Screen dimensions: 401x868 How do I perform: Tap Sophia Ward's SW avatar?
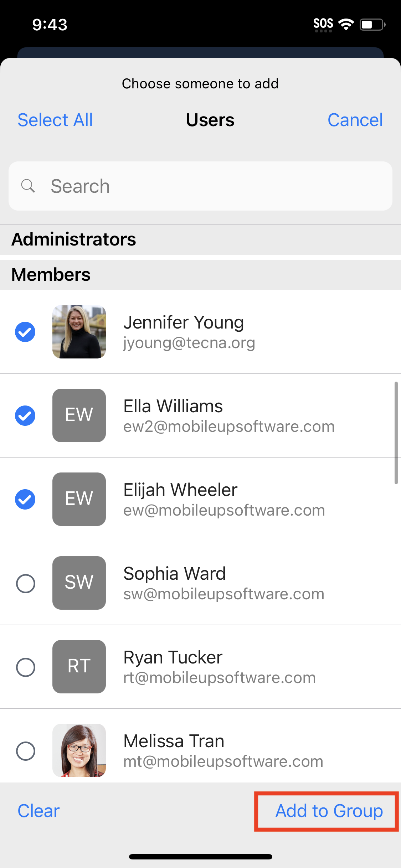(x=79, y=583)
